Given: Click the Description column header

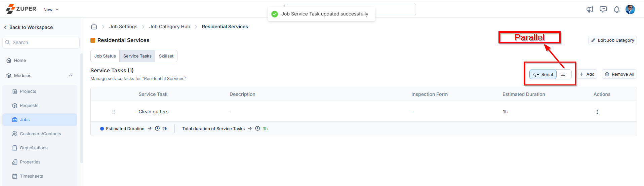Looking at the screenshot, I should [x=242, y=94].
